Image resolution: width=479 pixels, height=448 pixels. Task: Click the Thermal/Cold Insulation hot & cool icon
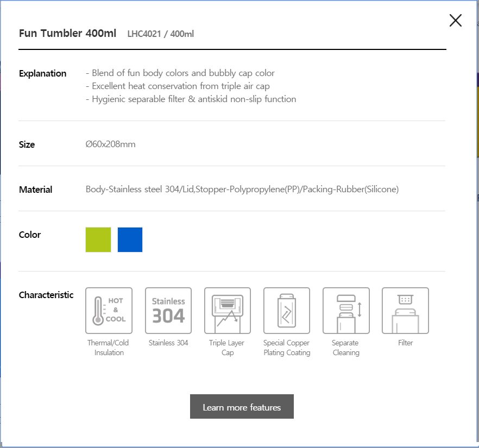click(109, 311)
